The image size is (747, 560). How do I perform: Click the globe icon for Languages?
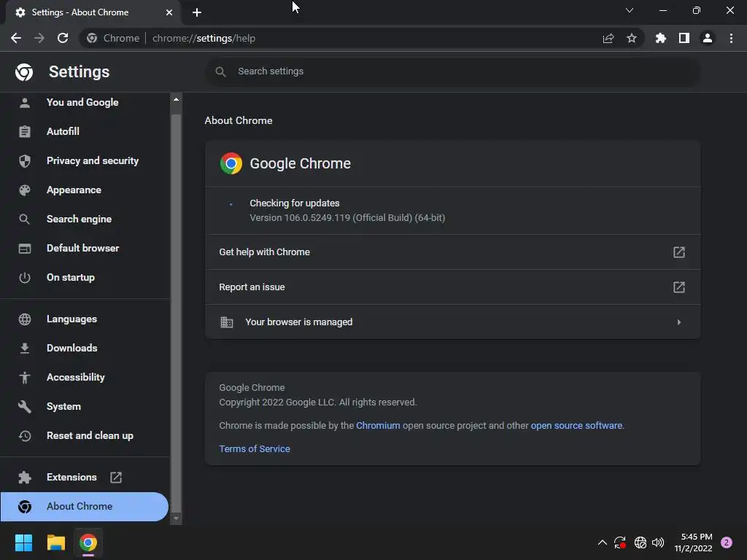[25, 319]
